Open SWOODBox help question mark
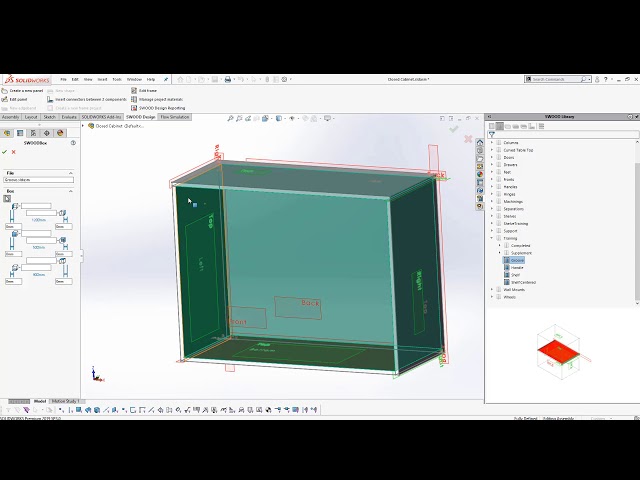This screenshot has height=480, width=640. tap(73, 143)
